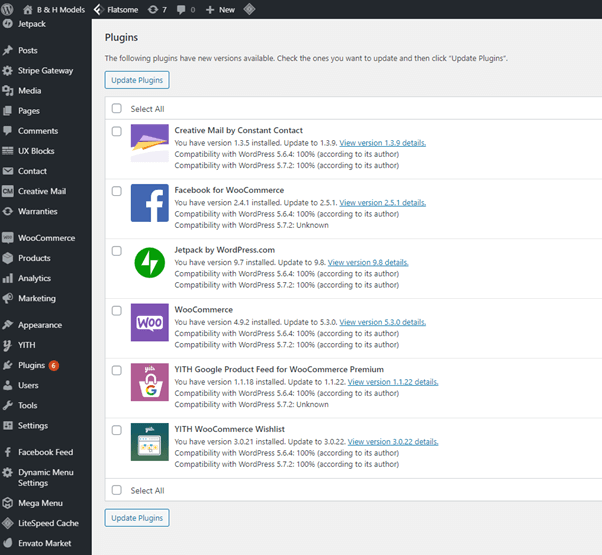Click the Facebook for WooCommerce logo thumbnail
The width and height of the screenshot is (602, 555).
150,203
